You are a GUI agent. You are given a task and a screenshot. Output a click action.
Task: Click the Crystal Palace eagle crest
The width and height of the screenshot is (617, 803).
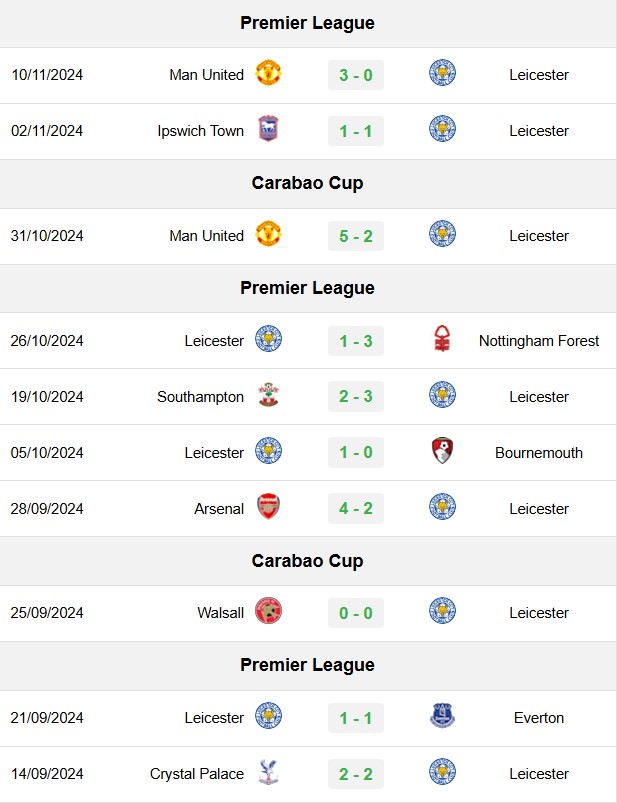268,772
